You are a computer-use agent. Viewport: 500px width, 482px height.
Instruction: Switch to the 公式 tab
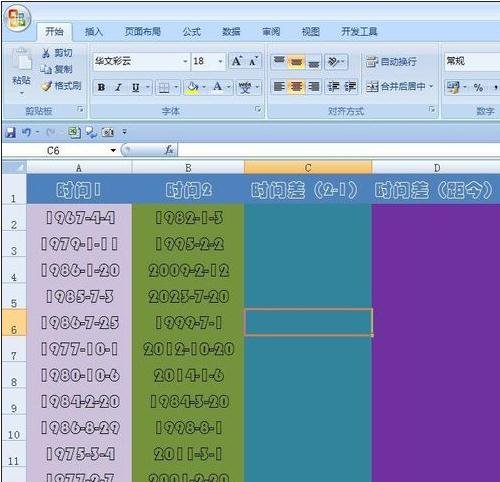(x=192, y=32)
